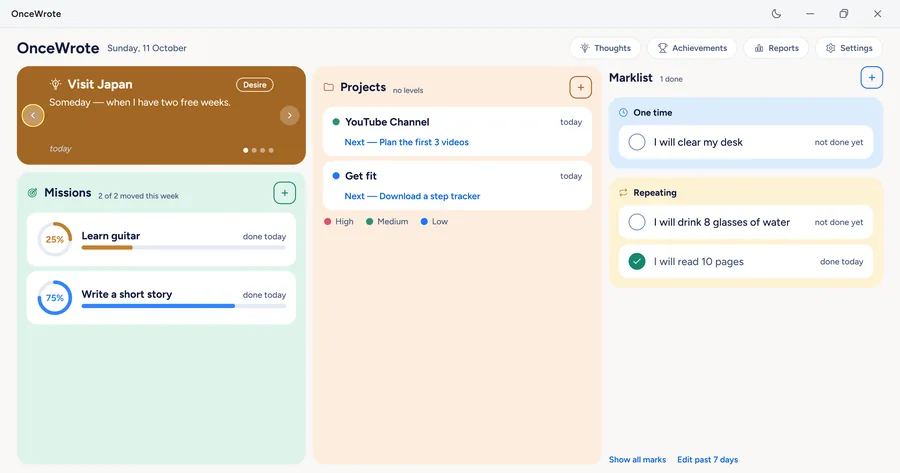Toggle dark mode moon icon
Screen dimensions: 900x473
tap(776, 14)
